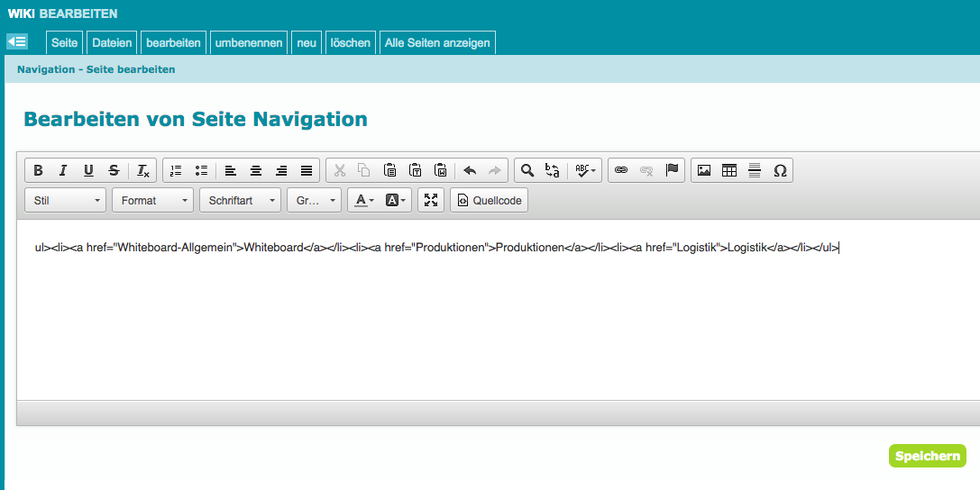Toggle italic text formatting
Image resolution: width=980 pixels, height=490 pixels.
point(63,170)
